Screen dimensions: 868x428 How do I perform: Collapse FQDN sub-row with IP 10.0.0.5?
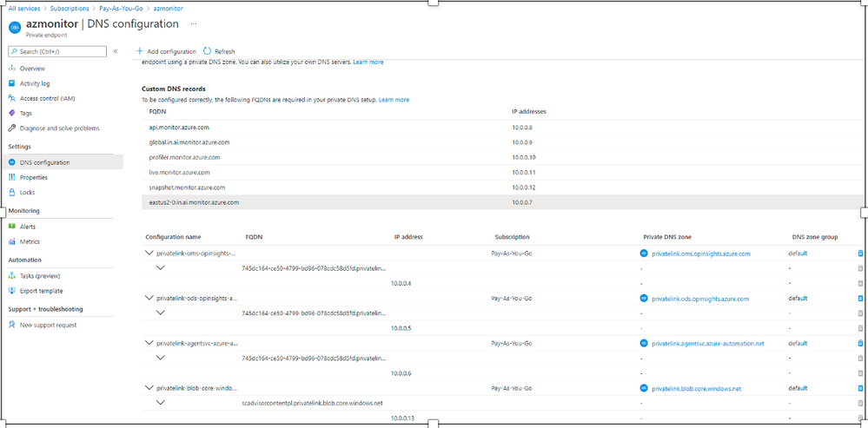pos(161,313)
